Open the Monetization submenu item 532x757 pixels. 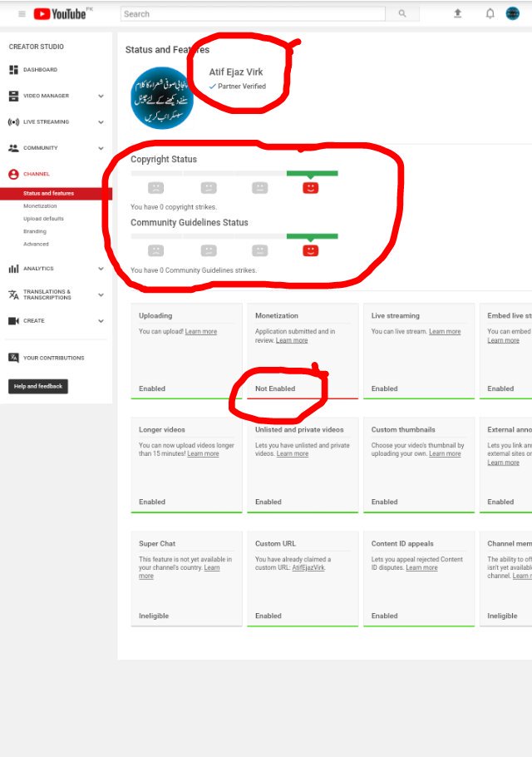(40, 206)
